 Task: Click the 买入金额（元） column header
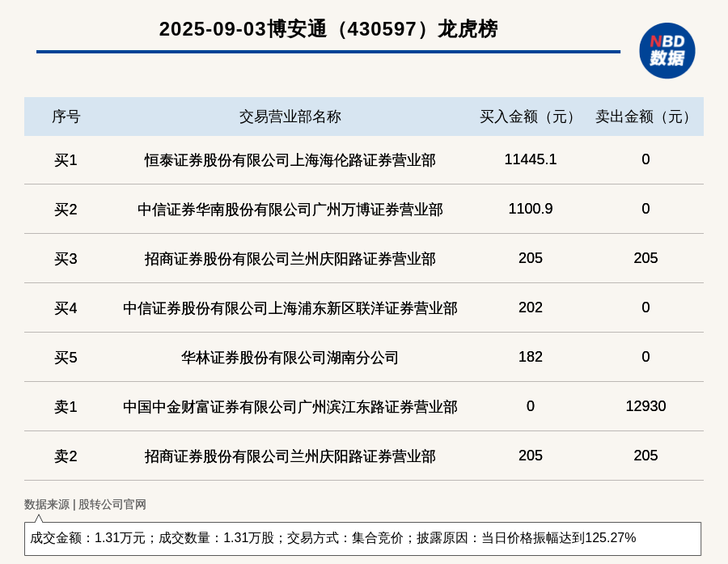[530, 117]
